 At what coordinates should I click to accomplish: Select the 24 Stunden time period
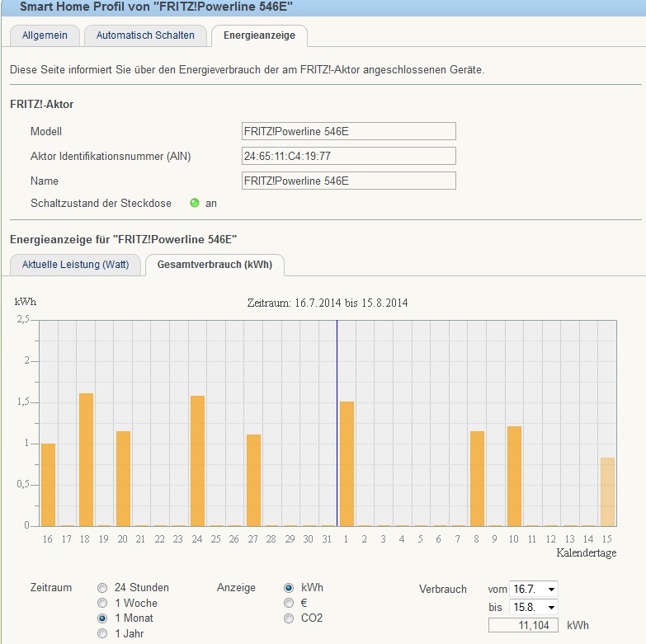[102, 588]
